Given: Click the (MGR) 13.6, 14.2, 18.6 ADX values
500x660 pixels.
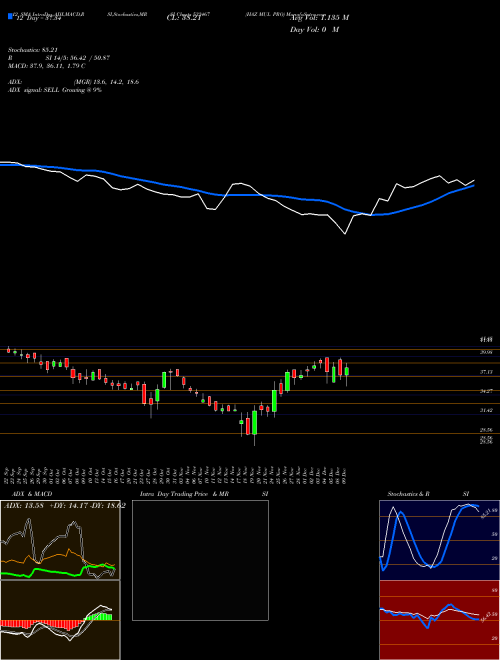Looking at the screenshot, I should [106, 82].
